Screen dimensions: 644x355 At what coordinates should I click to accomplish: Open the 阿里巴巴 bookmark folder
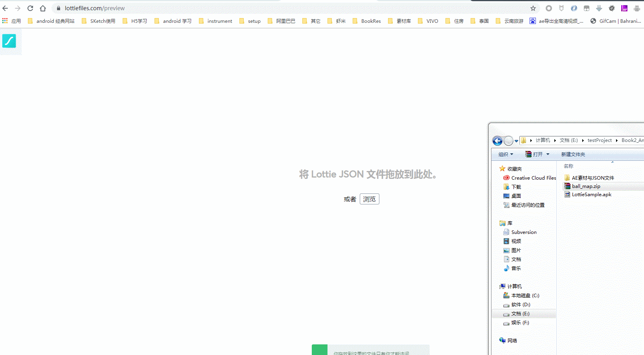pos(281,21)
